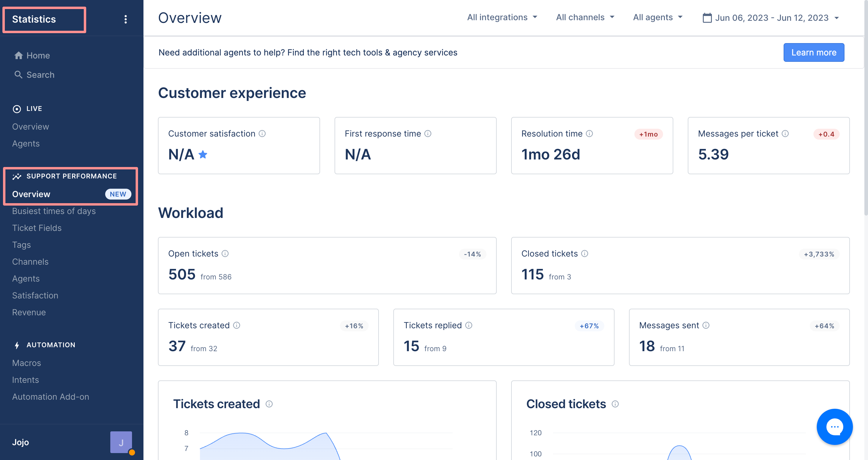Open the Channels report
The width and height of the screenshot is (868, 460).
(x=30, y=262)
